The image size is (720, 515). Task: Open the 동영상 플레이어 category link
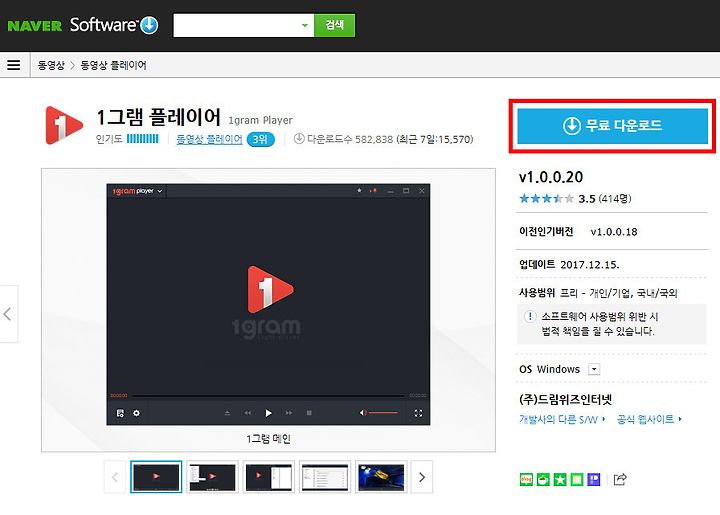click(209, 139)
